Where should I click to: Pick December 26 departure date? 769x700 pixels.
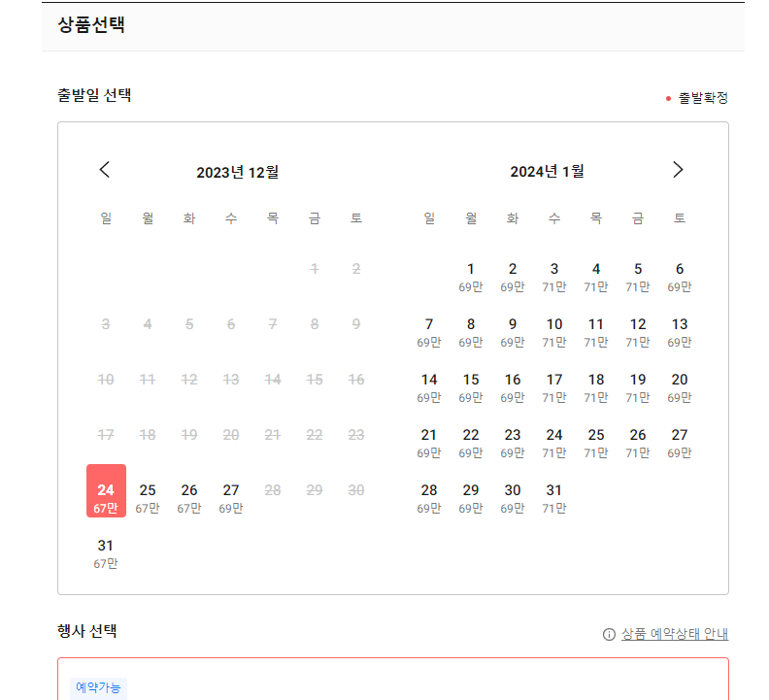point(189,497)
